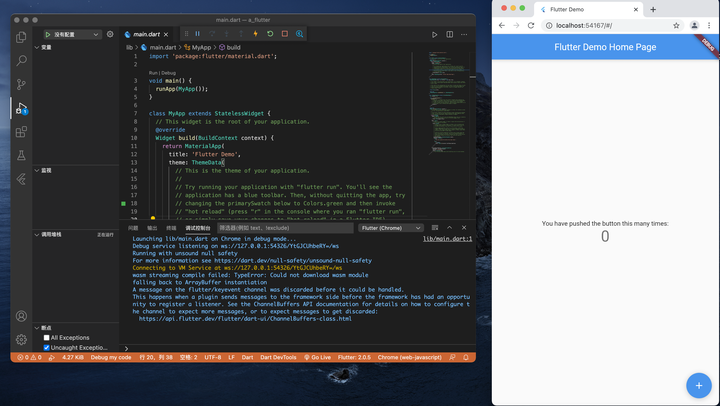This screenshot has height=406, width=720.
Task: Open notifications bell in status bar
Action: 466,357
